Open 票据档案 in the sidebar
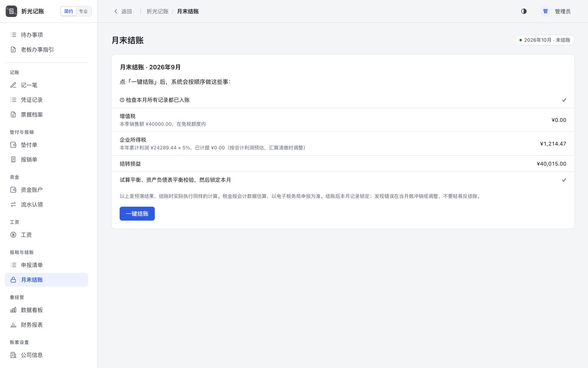The image size is (588, 368). point(47,114)
